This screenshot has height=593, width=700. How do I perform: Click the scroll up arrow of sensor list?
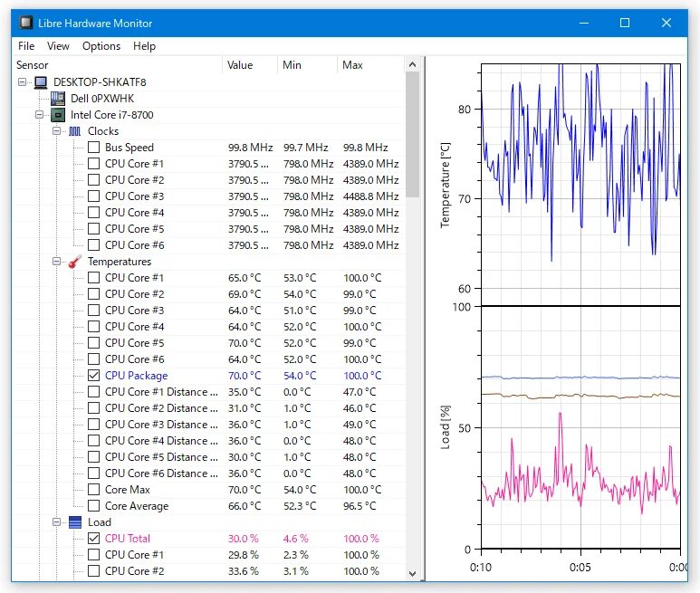pyautogui.click(x=413, y=64)
